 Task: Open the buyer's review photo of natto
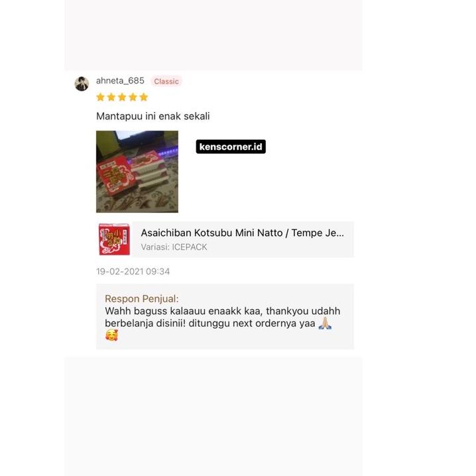pos(137,172)
